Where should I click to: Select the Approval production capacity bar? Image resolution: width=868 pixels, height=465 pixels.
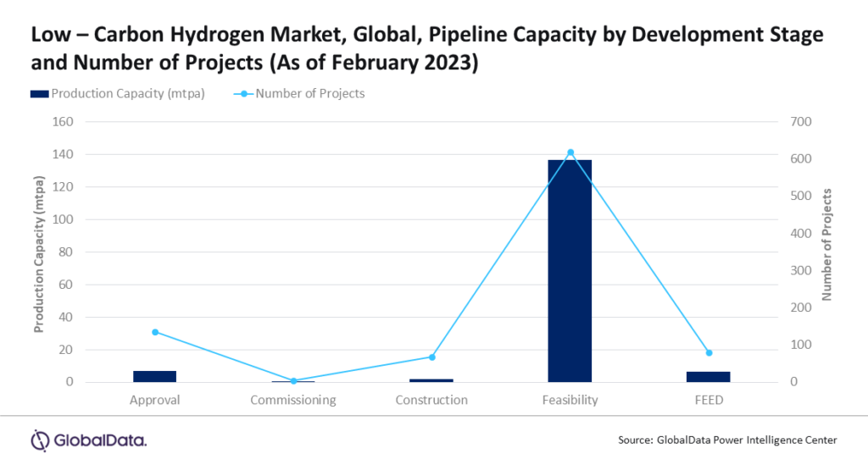[x=155, y=376]
